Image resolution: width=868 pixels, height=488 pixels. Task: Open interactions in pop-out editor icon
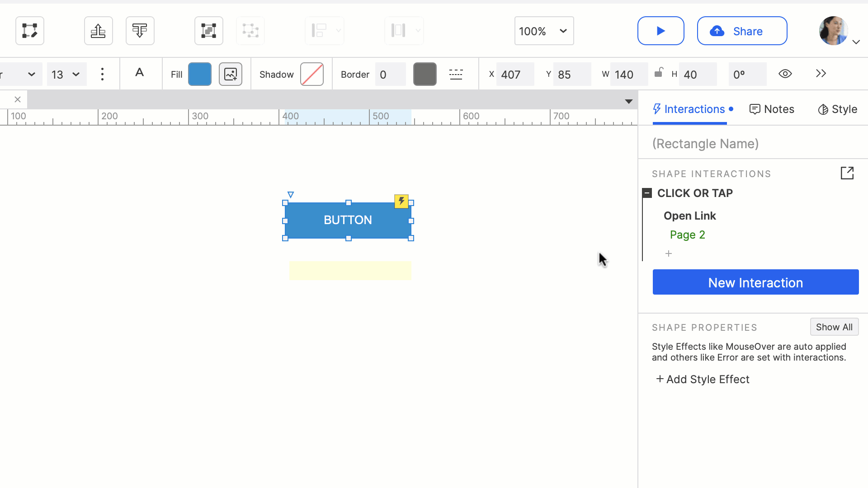(x=847, y=173)
